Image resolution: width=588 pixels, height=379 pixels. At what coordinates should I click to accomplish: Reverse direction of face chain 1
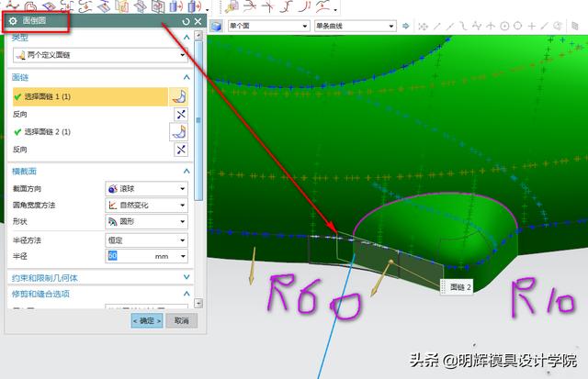click(x=181, y=114)
